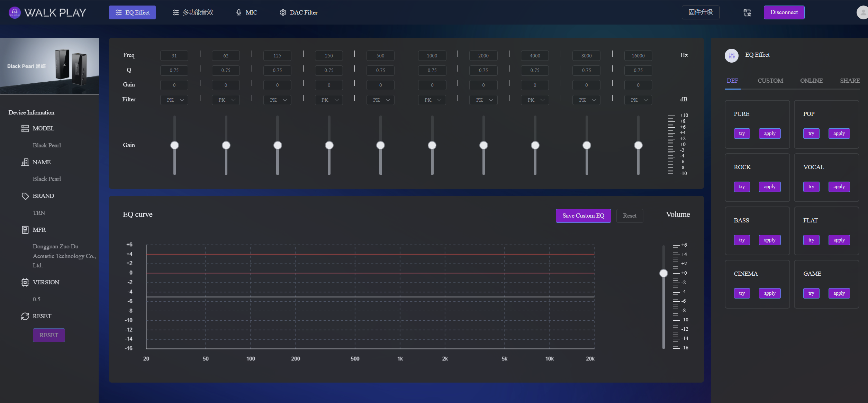Click the RESET refresh arrows icon

click(x=25, y=317)
